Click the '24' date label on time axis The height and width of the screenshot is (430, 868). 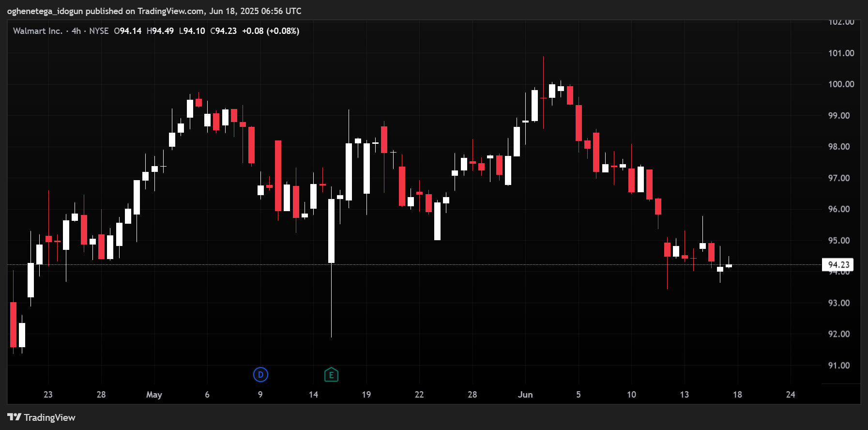pyautogui.click(x=791, y=395)
